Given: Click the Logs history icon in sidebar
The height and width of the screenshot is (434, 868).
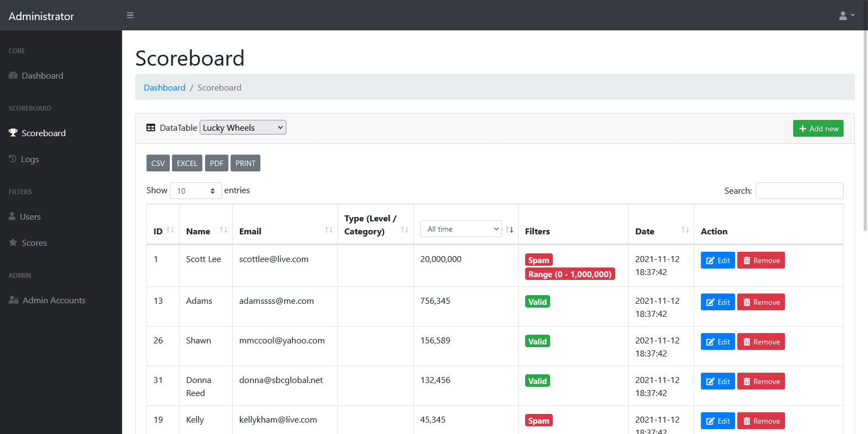Looking at the screenshot, I should [12, 159].
